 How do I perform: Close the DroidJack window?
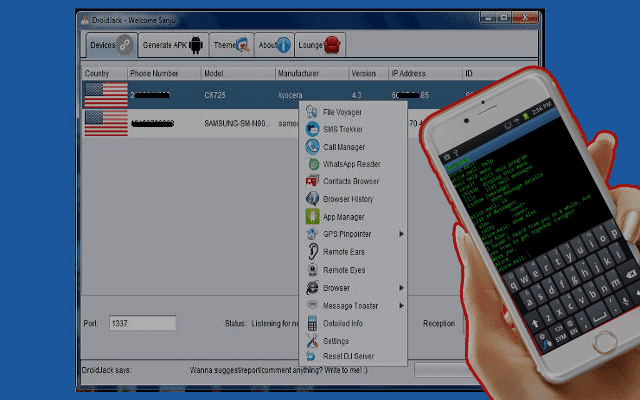tap(525, 18)
